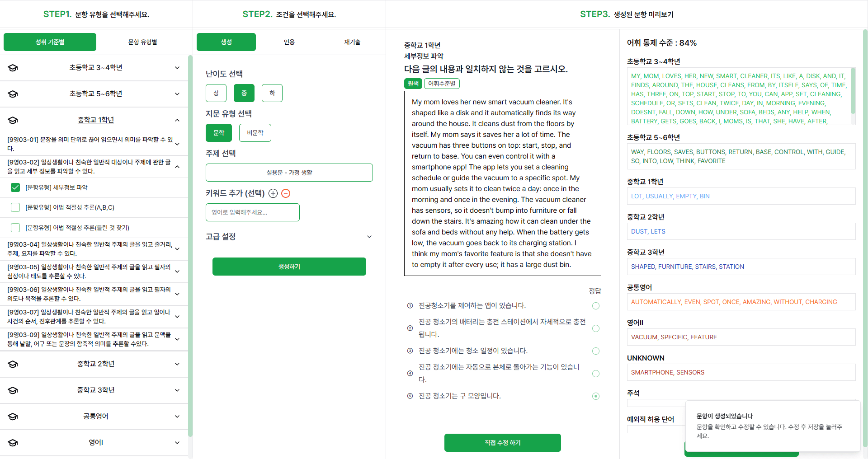Click the graduation cap icon for 중학교 1학년
This screenshot has height=459, width=868.
(x=13, y=120)
